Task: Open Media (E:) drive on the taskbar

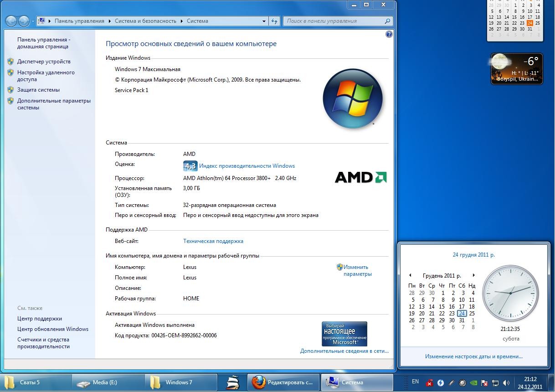Action: [x=108, y=382]
